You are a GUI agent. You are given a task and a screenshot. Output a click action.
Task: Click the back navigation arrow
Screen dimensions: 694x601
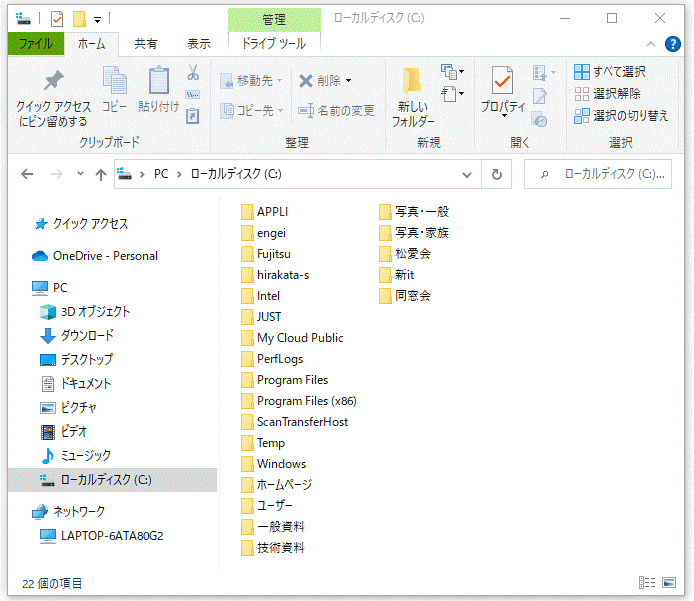pyautogui.click(x=27, y=174)
